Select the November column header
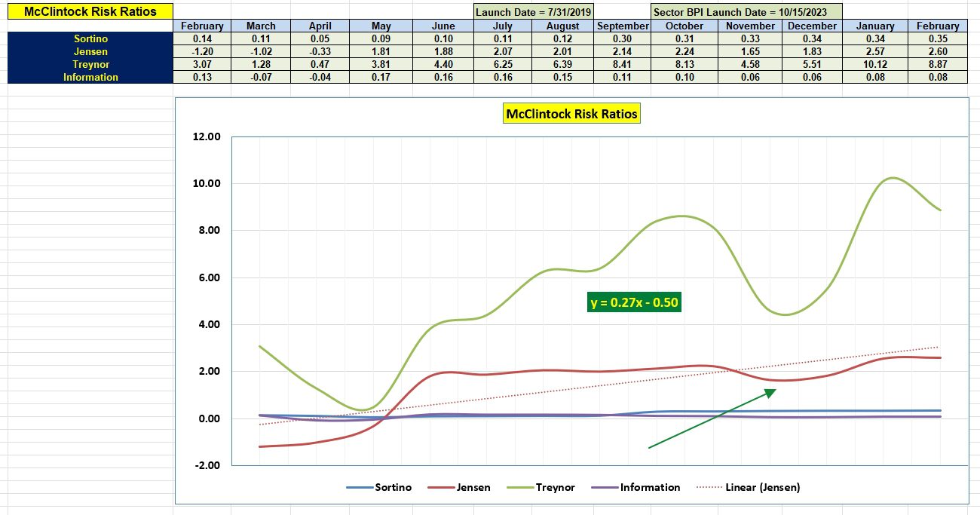Image resolution: width=980 pixels, height=515 pixels. (x=749, y=25)
